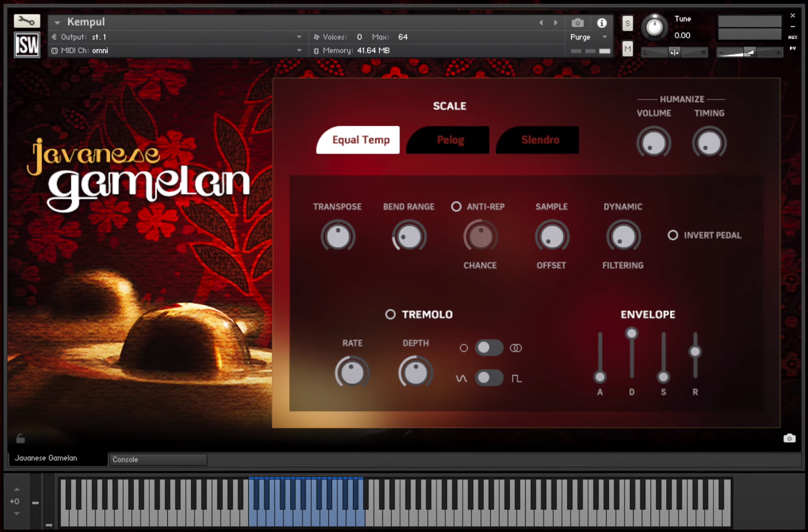Expand the Purge dropdown menu
808x532 pixels.
coord(604,37)
